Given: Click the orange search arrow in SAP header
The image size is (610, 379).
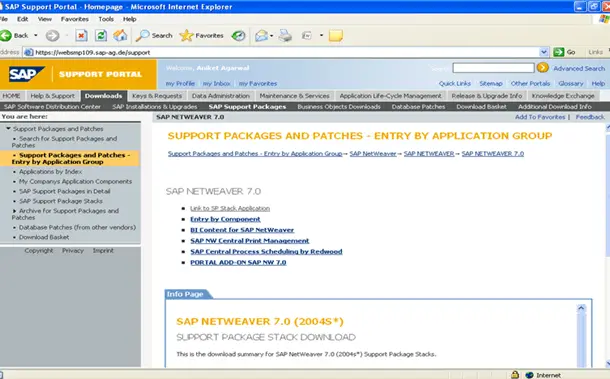Looking at the screenshot, I should coord(542,68).
